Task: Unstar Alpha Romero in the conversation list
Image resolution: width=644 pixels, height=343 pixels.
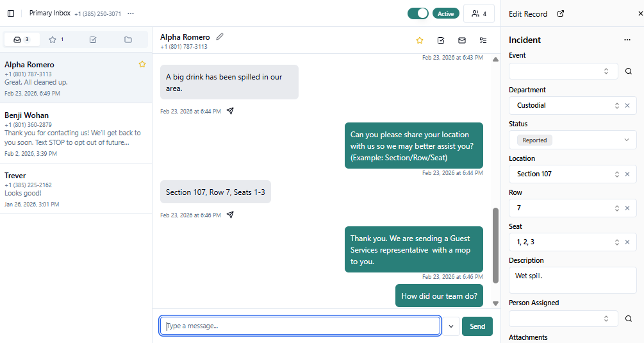Action: (142, 64)
